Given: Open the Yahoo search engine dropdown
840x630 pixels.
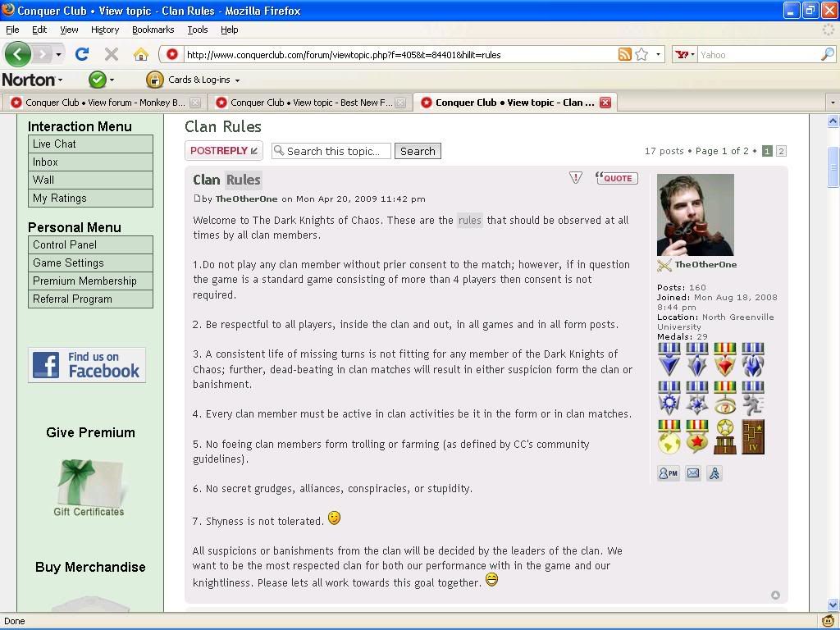Looking at the screenshot, I should click(684, 55).
